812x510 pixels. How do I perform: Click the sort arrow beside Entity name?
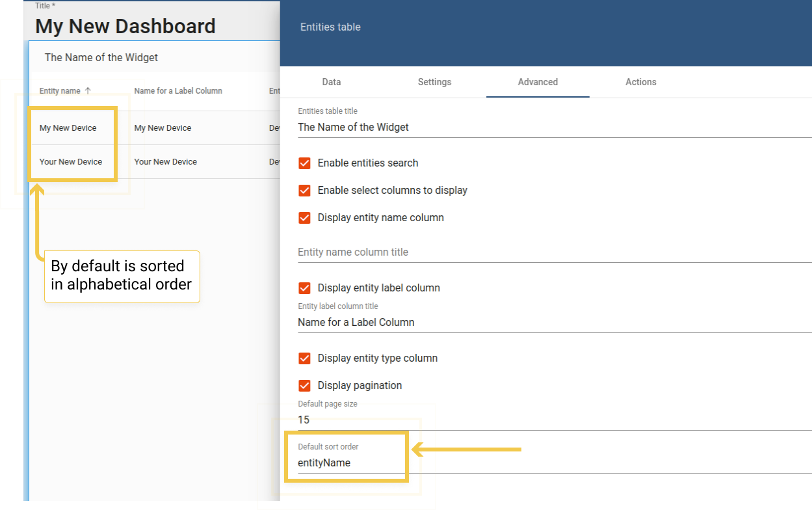pos(88,91)
